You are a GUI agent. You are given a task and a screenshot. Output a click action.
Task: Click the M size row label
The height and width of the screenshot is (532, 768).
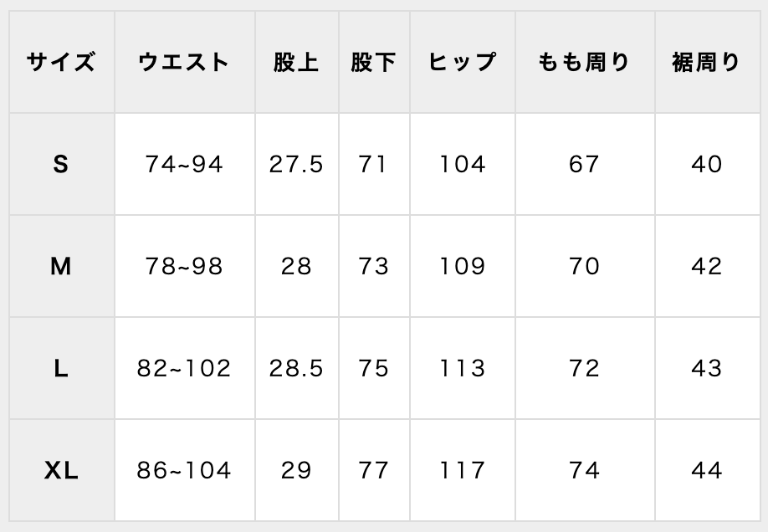pyautogui.click(x=60, y=266)
